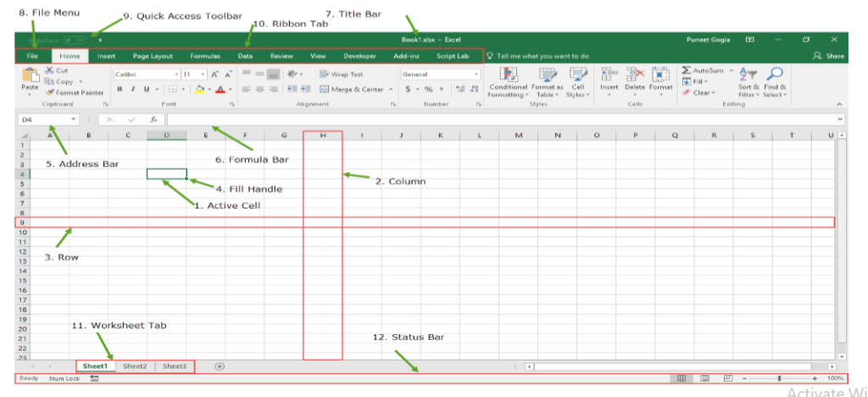Align text to the right

(x=272, y=89)
